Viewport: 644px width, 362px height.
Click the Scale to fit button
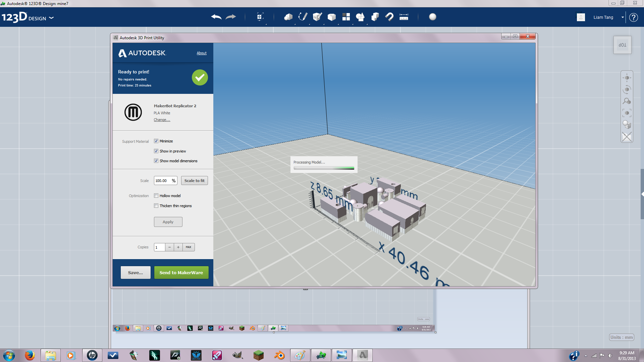click(195, 181)
